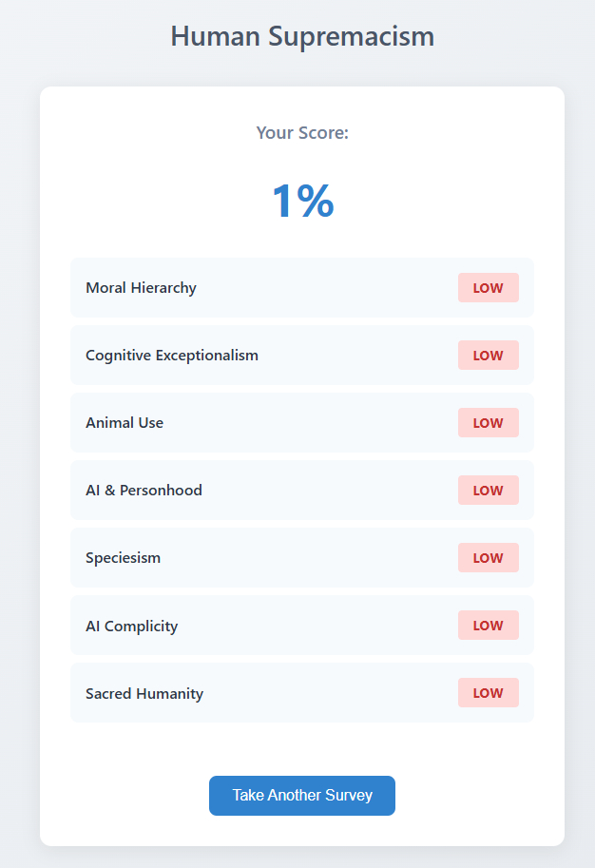
Task: Click the Animal Use label
Action: tap(125, 423)
